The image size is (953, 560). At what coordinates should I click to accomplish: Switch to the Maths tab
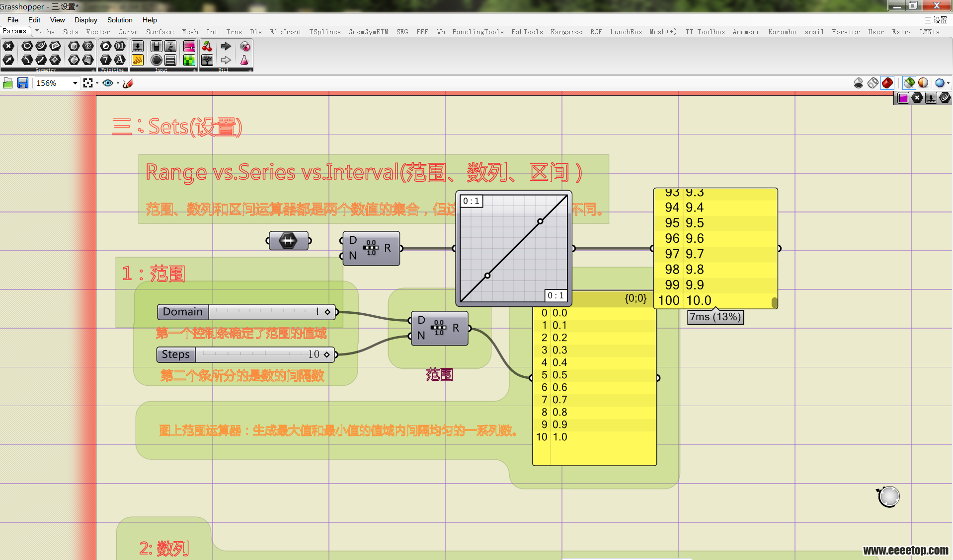pos(45,32)
